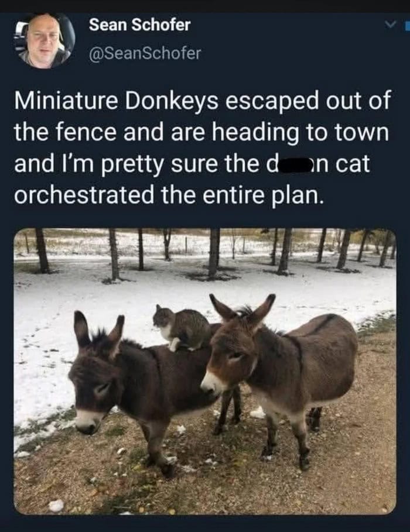
Task: Open Sean Schofer's profile avatar
Action: point(45,41)
